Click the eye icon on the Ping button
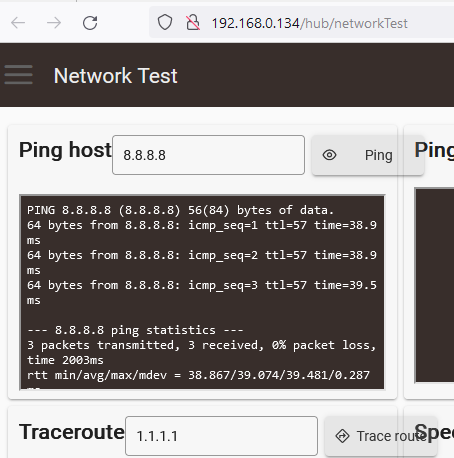This screenshot has width=454, height=458. pos(329,155)
